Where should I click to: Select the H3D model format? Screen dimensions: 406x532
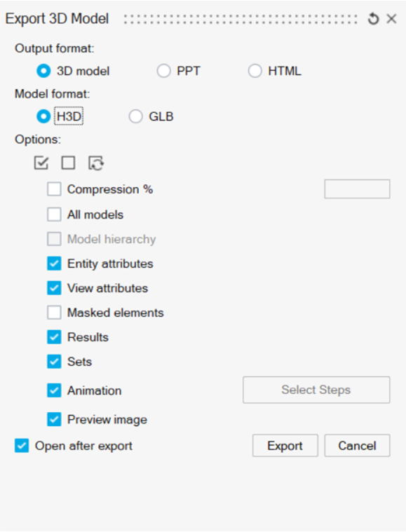point(43,116)
